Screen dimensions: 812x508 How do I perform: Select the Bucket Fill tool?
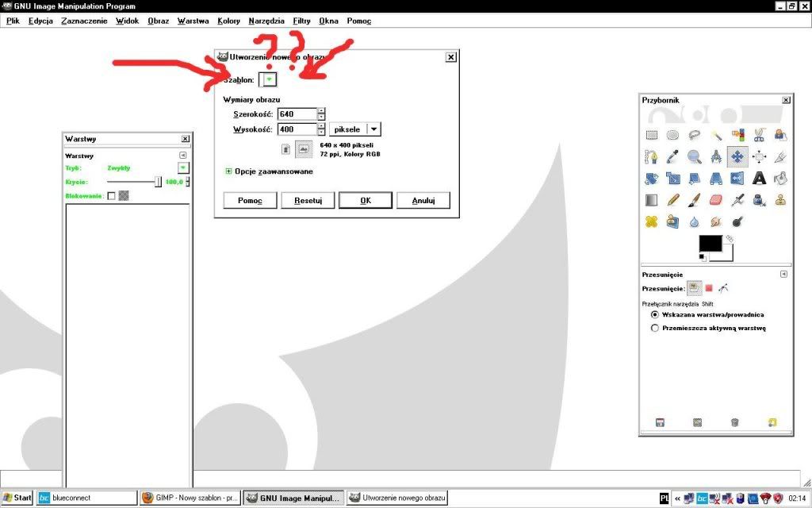pos(781,178)
